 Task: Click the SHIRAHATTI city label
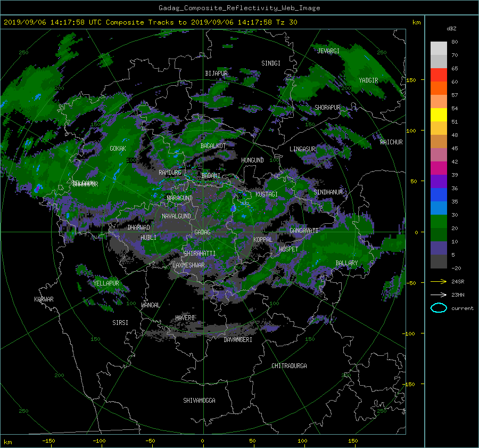coord(200,254)
